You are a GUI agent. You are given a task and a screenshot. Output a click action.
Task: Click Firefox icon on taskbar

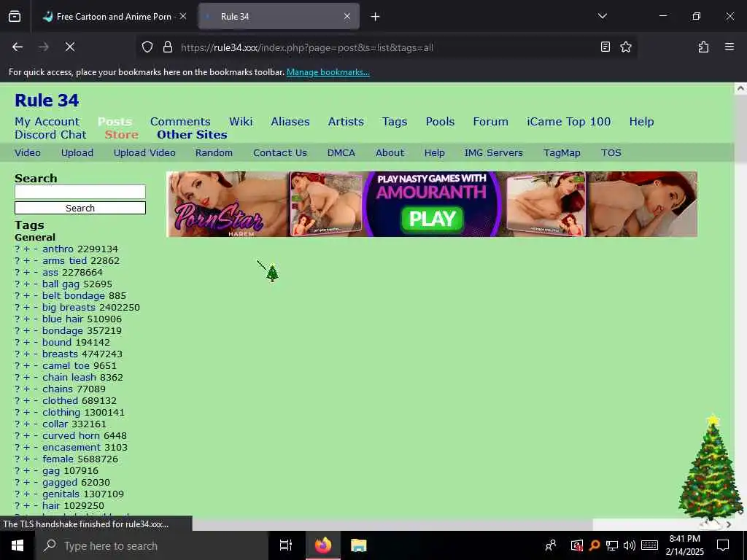coord(322,545)
